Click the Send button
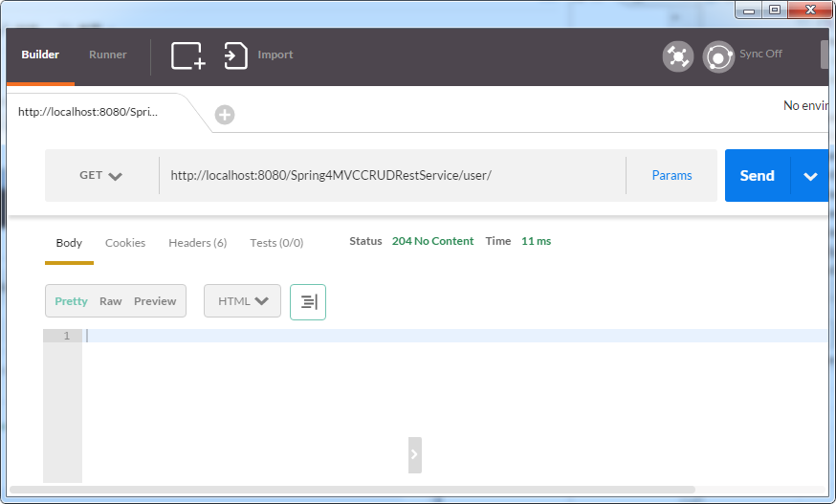This screenshot has width=836, height=504. [758, 175]
